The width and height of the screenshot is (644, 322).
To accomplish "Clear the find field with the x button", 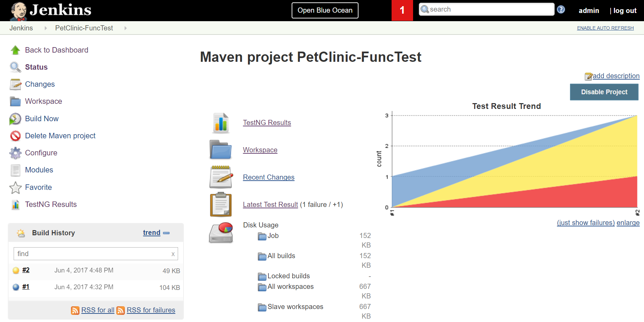I will coord(173,254).
